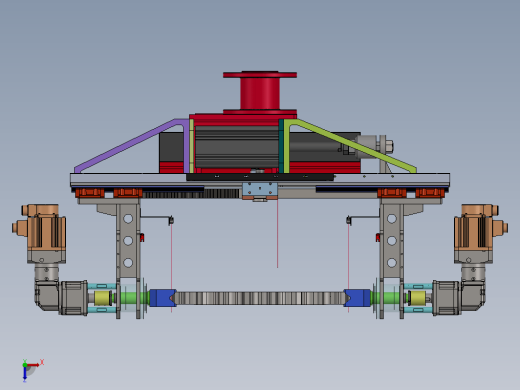Select the left green shaft segment
The width and height of the screenshot is (520, 390).
[x=133, y=298]
